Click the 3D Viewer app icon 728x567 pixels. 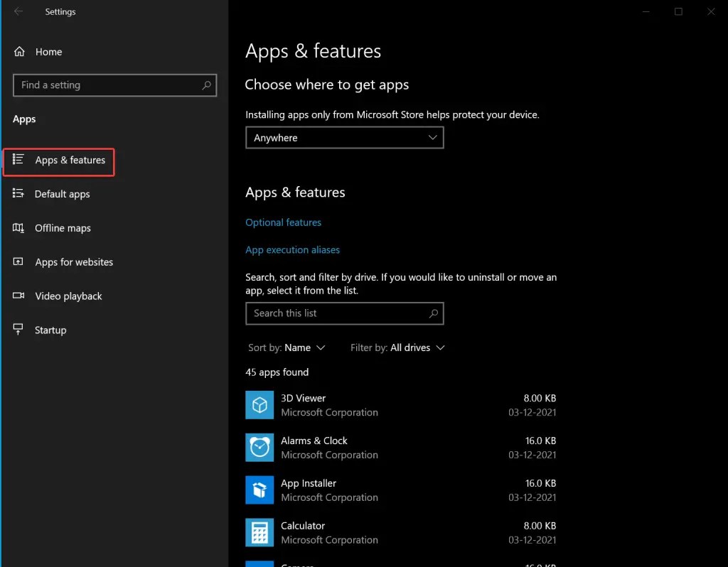[x=259, y=405]
